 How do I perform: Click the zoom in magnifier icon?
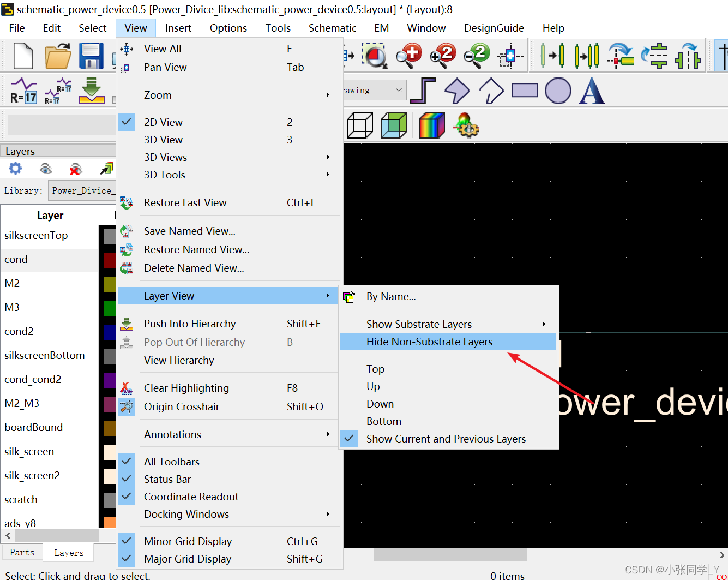click(x=409, y=55)
